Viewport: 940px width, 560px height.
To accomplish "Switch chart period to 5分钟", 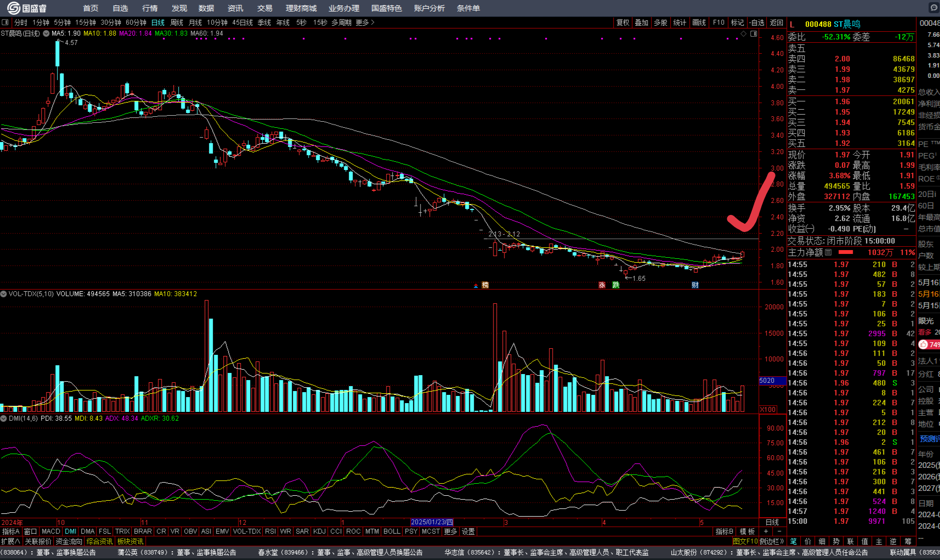I will click(62, 22).
